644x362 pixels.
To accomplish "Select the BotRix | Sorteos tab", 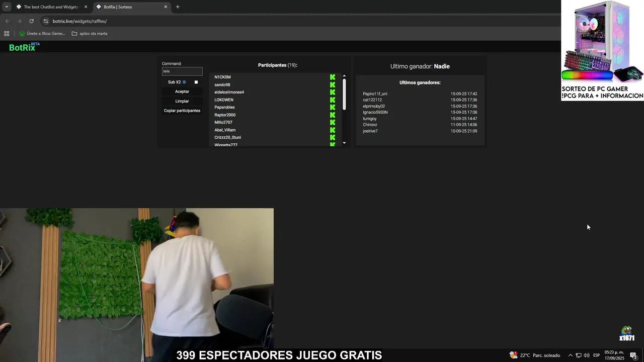I will tap(133, 7).
